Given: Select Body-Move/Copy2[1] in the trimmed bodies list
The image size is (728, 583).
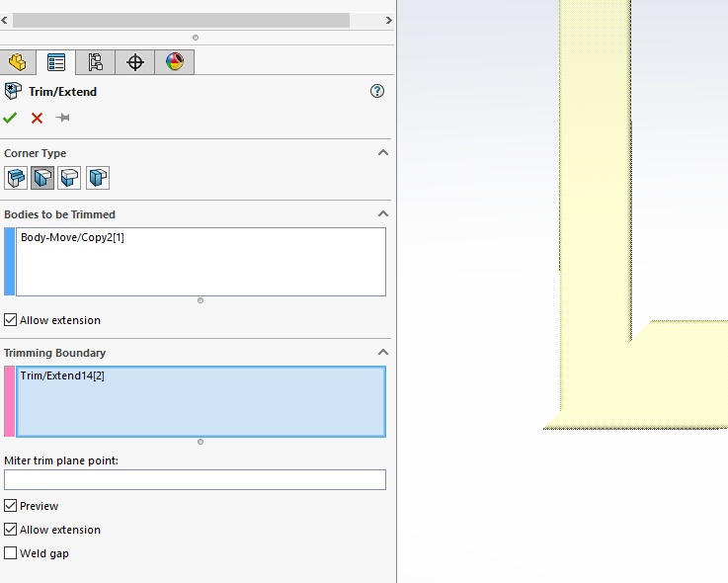Looking at the screenshot, I should 72,237.
